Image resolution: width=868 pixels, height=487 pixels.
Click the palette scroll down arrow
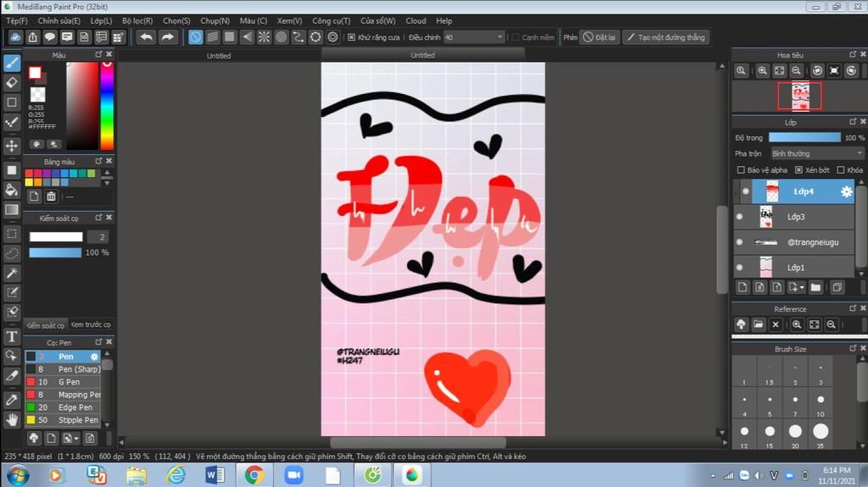108,182
